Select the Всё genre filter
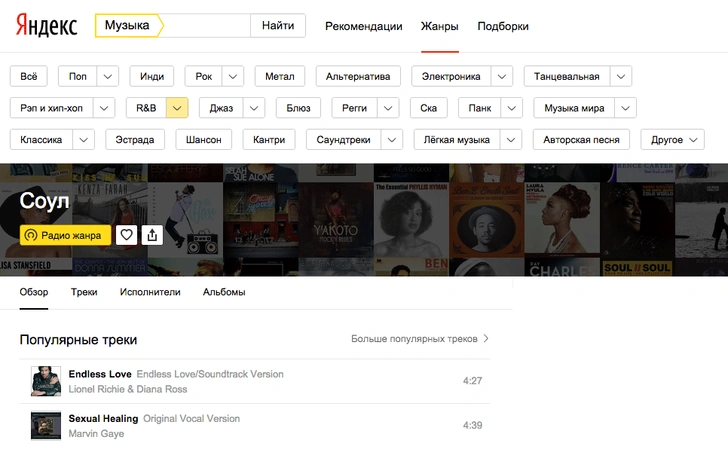728x449 pixels. click(x=29, y=76)
